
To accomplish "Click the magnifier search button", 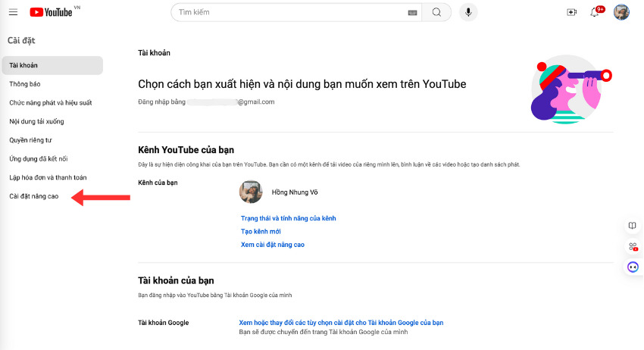I will coord(436,12).
